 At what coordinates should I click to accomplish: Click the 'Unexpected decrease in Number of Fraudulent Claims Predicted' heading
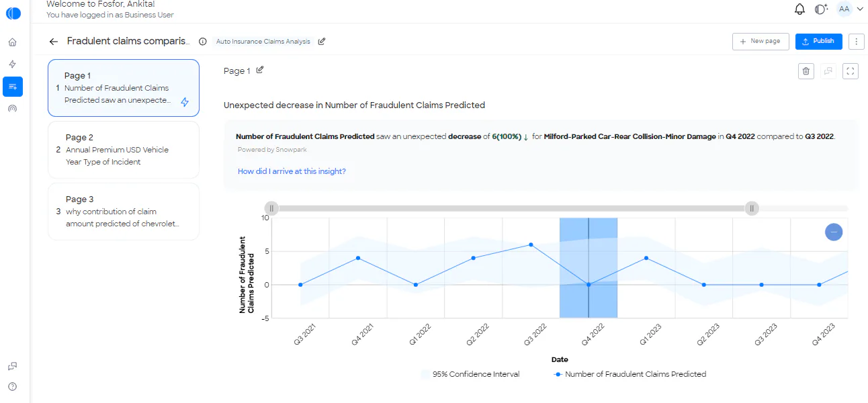tap(354, 105)
